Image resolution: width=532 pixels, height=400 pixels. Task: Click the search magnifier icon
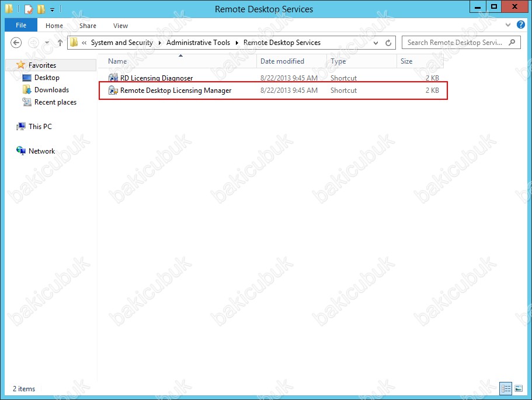(x=512, y=43)
